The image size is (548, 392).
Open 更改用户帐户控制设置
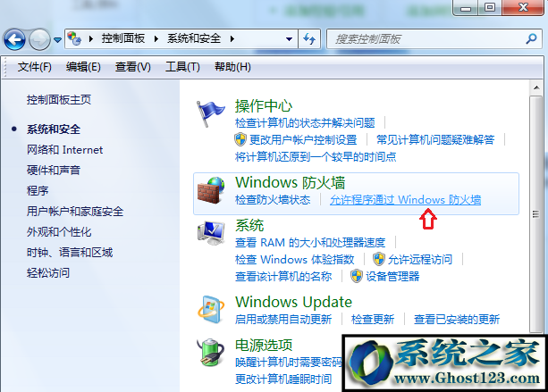303,140
